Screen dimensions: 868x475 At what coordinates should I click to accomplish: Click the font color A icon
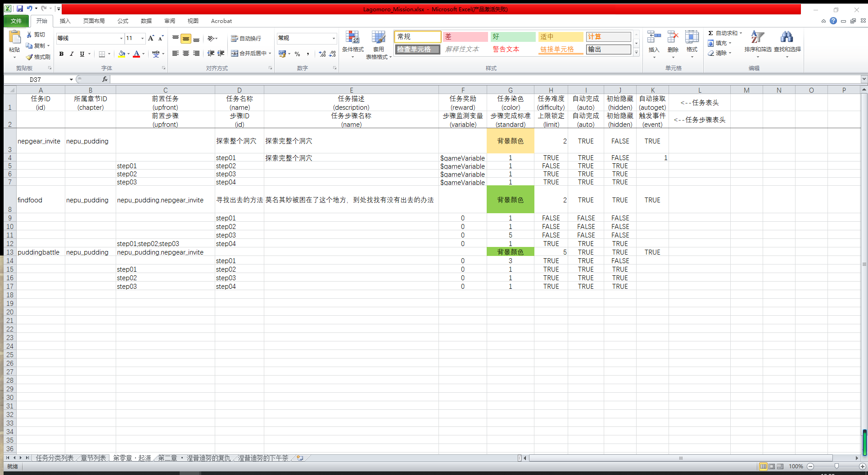[136, 54]
